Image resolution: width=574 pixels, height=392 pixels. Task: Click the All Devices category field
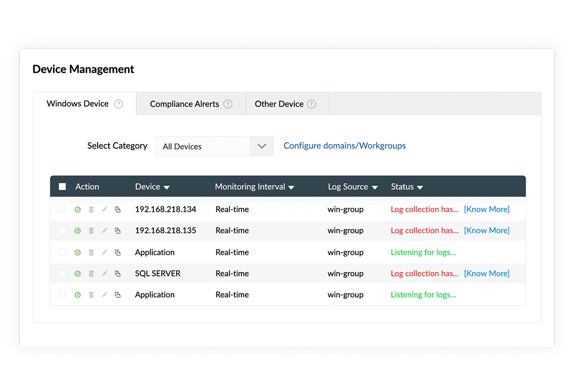[x=203, y=146]
